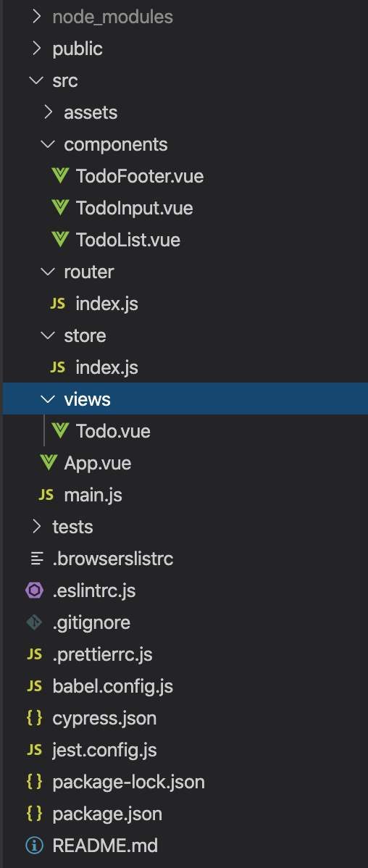The width and height of the screenshot is (368, 868).
Task: Open the TodoList.vue file
Action: coord(127,240)
